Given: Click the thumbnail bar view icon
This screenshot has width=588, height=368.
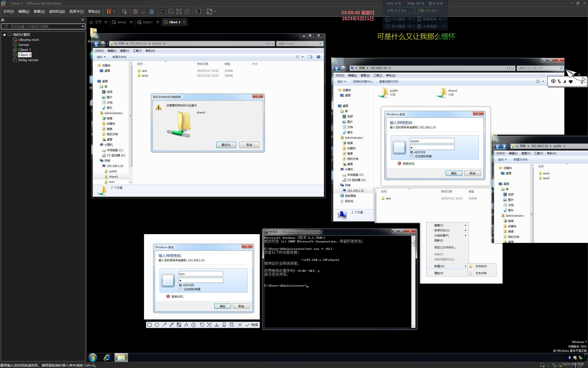Looking at the screenshot, I should [x=171, y=11].
